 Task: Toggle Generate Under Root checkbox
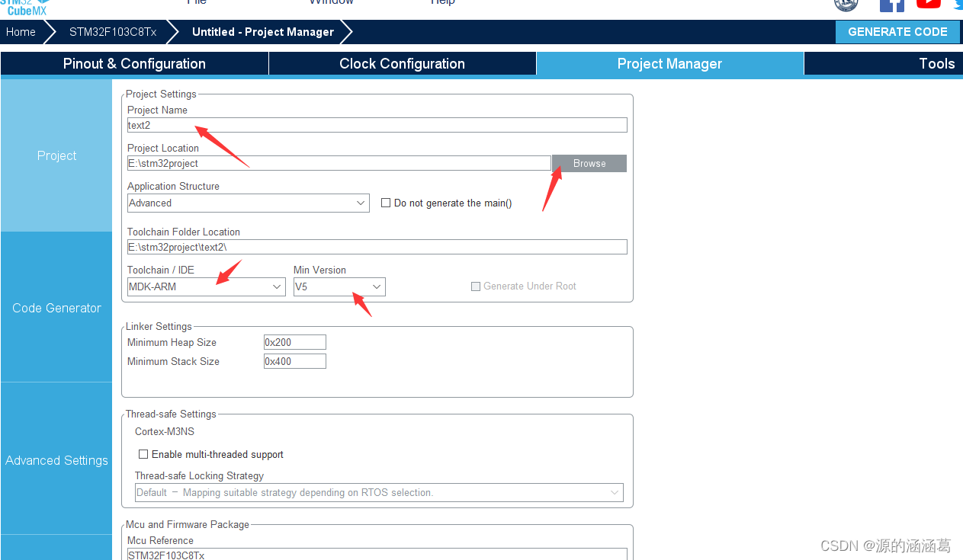pos(476,286)
